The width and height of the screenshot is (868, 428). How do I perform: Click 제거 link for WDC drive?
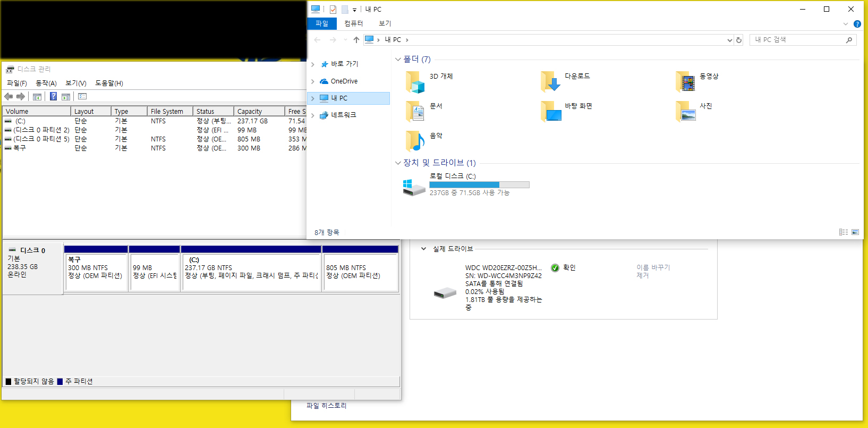pos(643,275)
